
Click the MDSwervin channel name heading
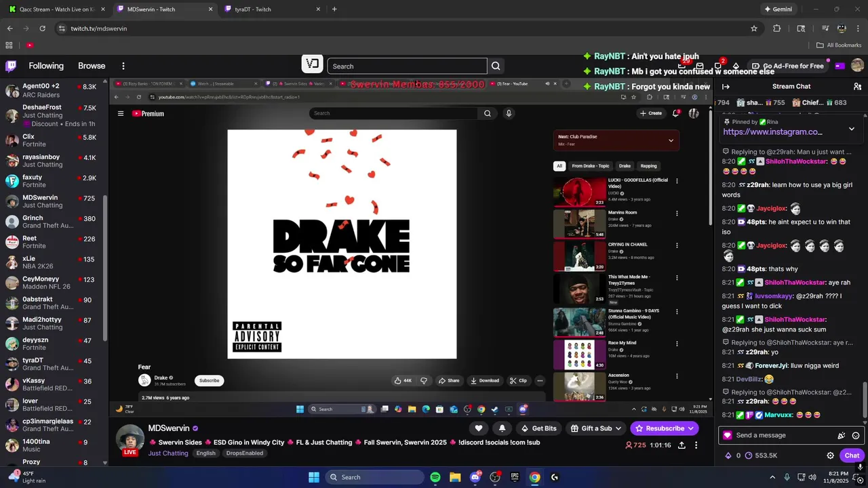pos(169,428)
